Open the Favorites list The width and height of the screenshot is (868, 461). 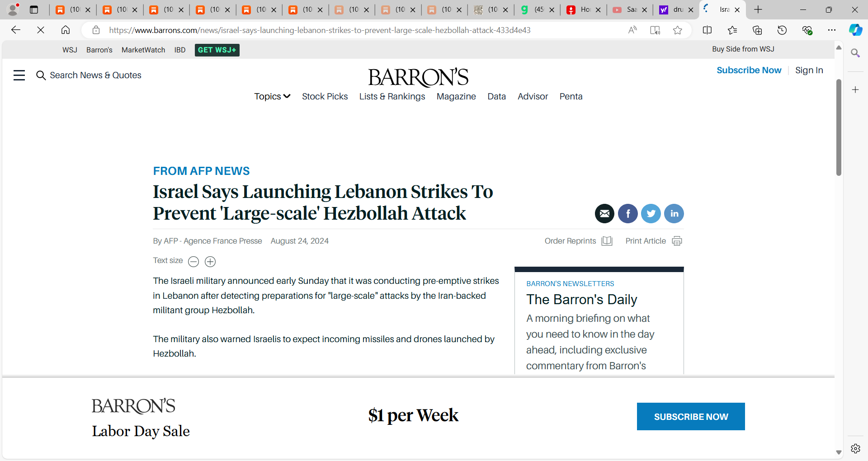pyautogui.click(x=732, y=30)
